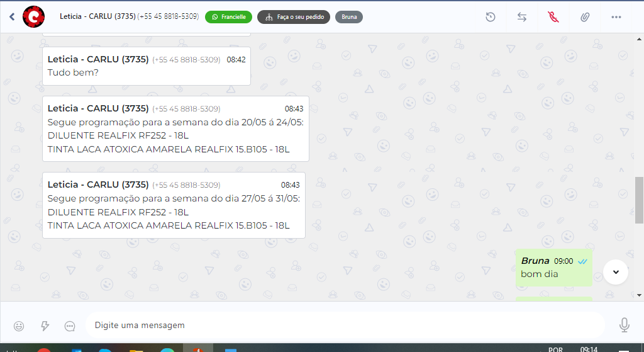
Task: Open quick replies lightning bolt icon
Action: click(x=45, y=326)
